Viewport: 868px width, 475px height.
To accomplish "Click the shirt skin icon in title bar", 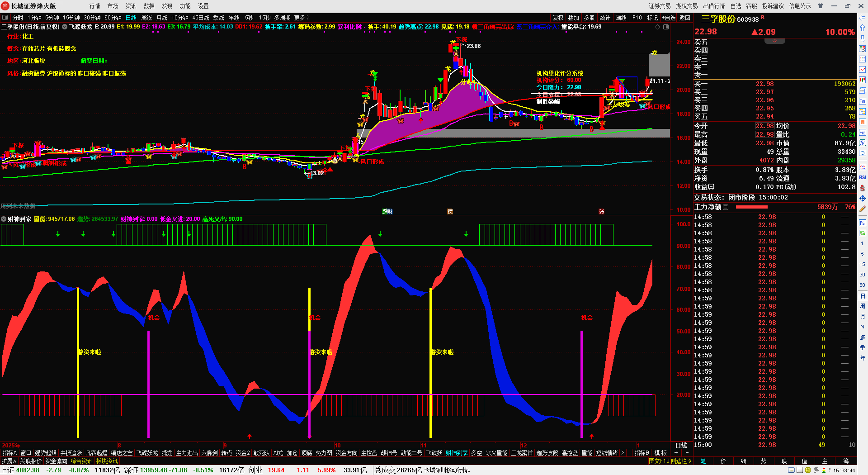I will point(821,6).
